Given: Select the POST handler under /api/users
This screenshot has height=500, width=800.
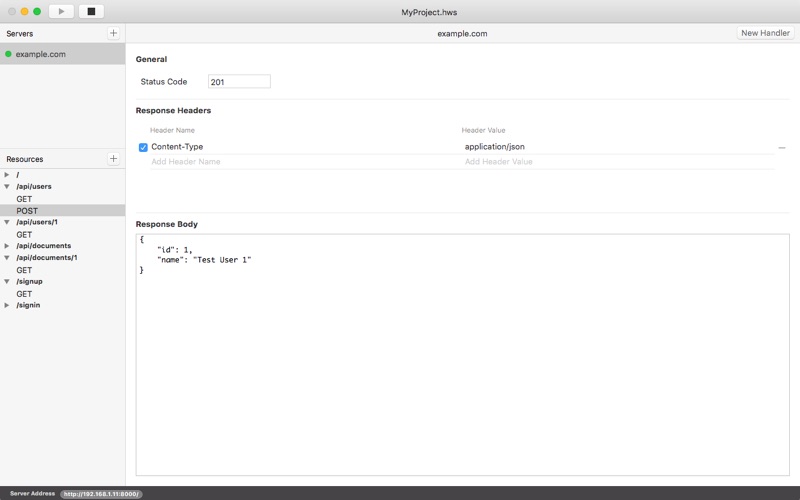Looking at the screenshot, I should [x=62, y=211].
